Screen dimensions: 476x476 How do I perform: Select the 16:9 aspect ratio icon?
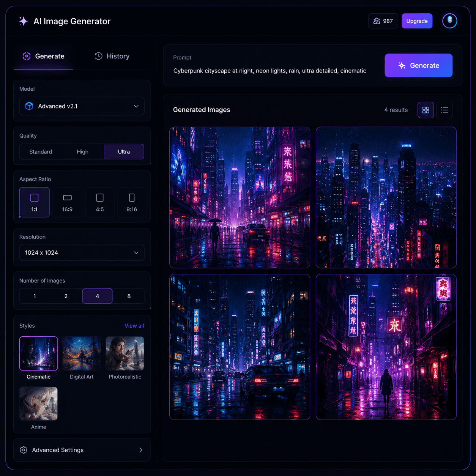67,198
